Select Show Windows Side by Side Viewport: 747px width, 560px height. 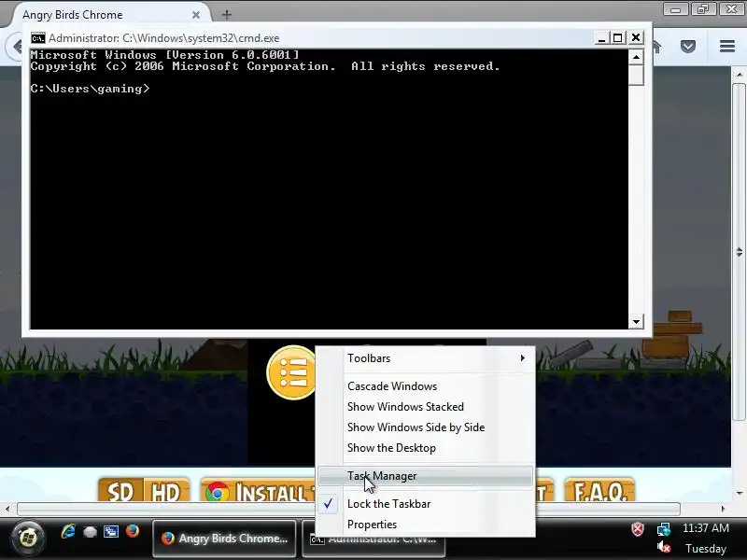[425, 427]
